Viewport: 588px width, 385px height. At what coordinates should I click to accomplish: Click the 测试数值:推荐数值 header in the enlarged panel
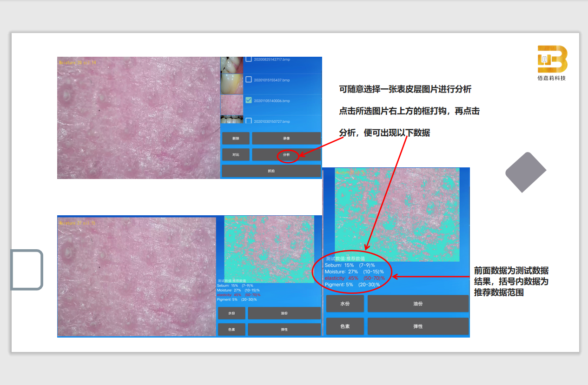[345, 259]
